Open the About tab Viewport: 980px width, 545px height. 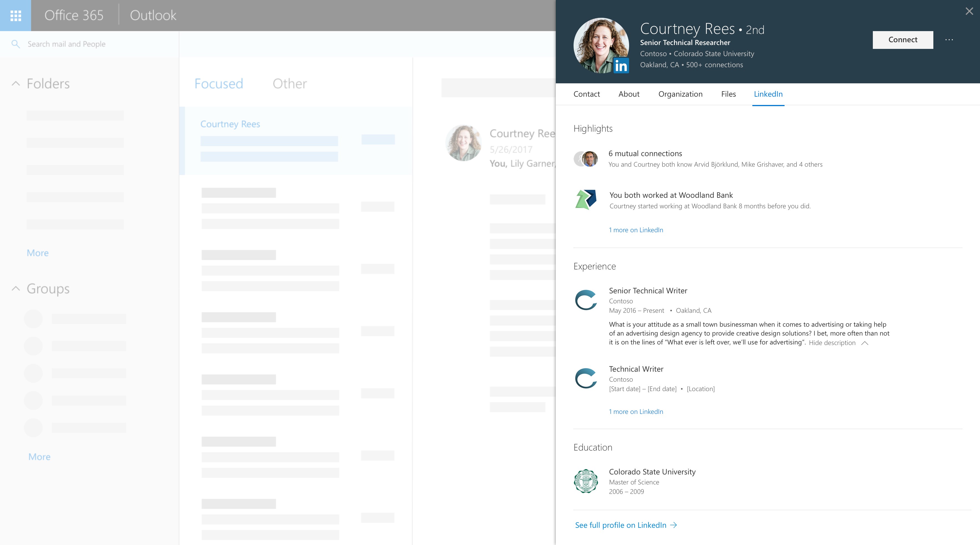[629, 94]
